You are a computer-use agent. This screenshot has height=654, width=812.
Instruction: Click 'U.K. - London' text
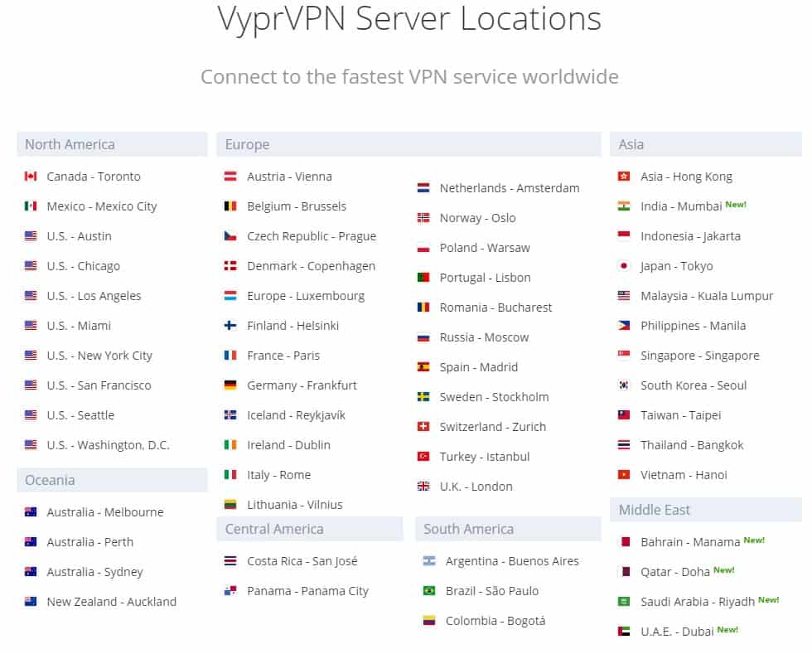(476, 487)
